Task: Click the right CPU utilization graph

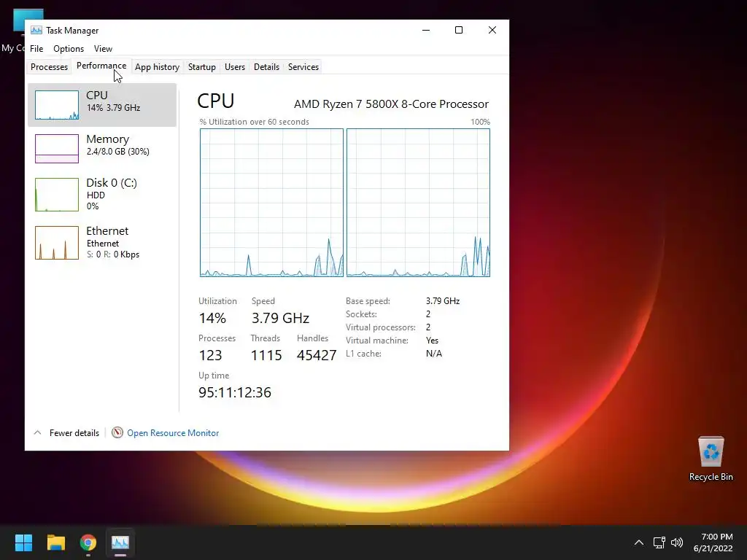Action: click(418, 203)
